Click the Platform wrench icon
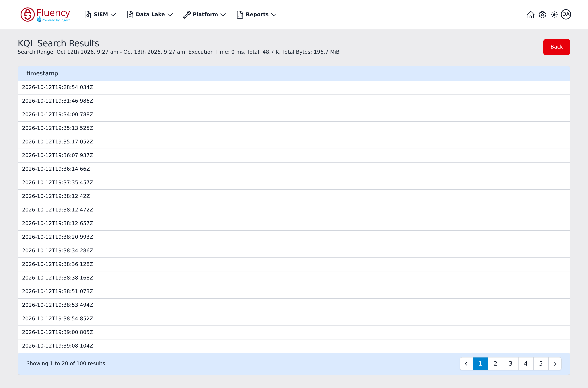The width and height of the screenshot is (588, 388). pyautogui.click(x=187, y=15)
